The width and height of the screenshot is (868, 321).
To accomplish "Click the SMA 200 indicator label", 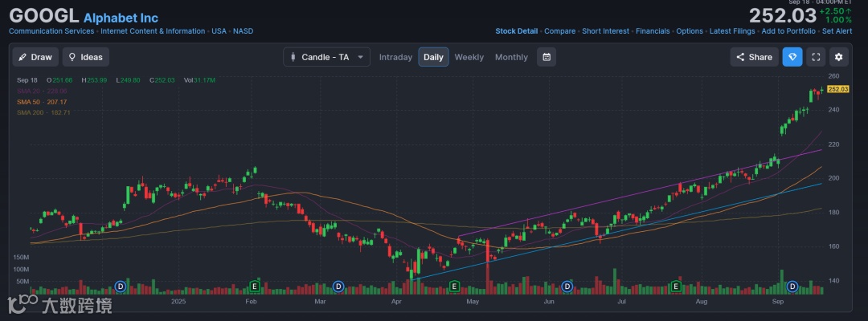I will pos(43,112).
